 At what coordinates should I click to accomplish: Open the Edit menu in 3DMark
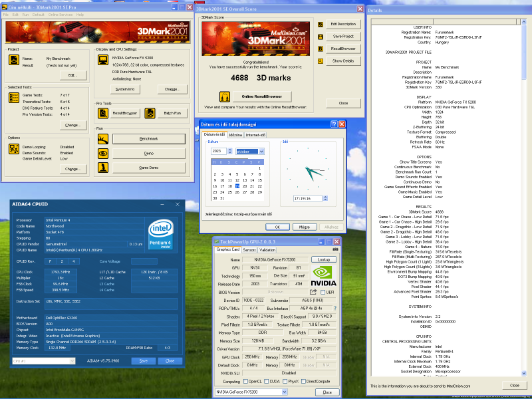point(15,15)
